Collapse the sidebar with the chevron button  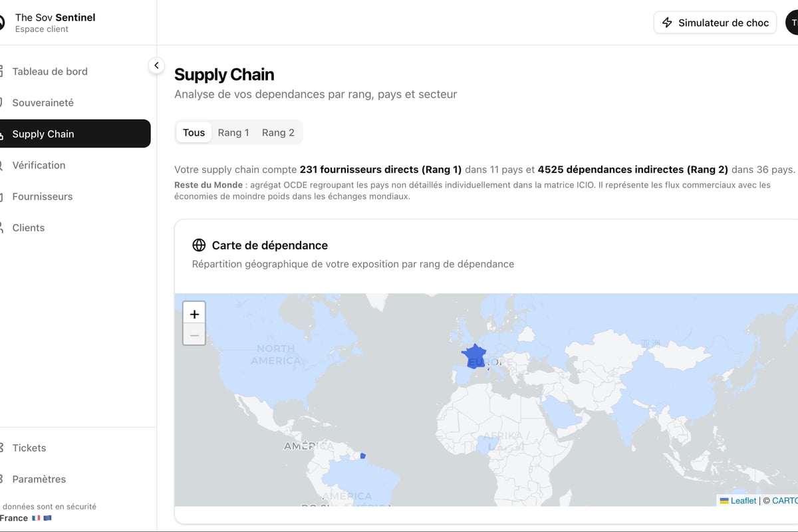156,65
